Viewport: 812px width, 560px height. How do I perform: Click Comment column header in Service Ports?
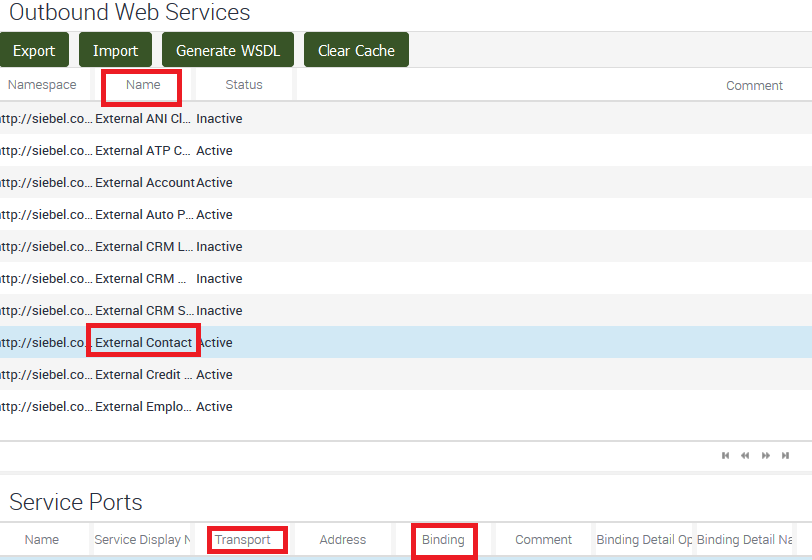click(543, 540)
